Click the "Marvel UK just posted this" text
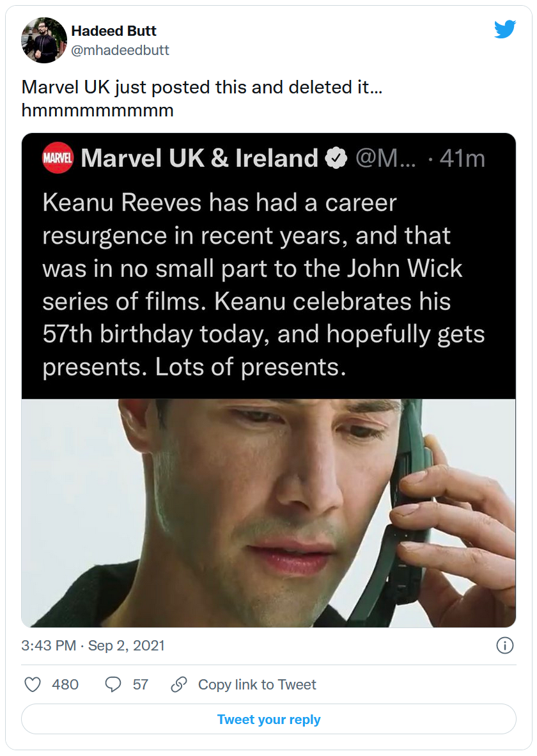 click(x=202, y=87)
